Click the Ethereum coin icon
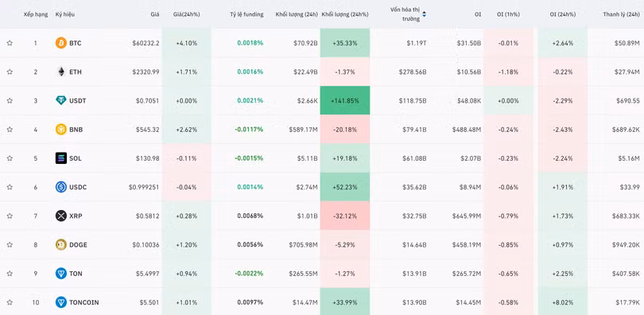The height and width of the screenshot is (315, 644). coord(60,72)
